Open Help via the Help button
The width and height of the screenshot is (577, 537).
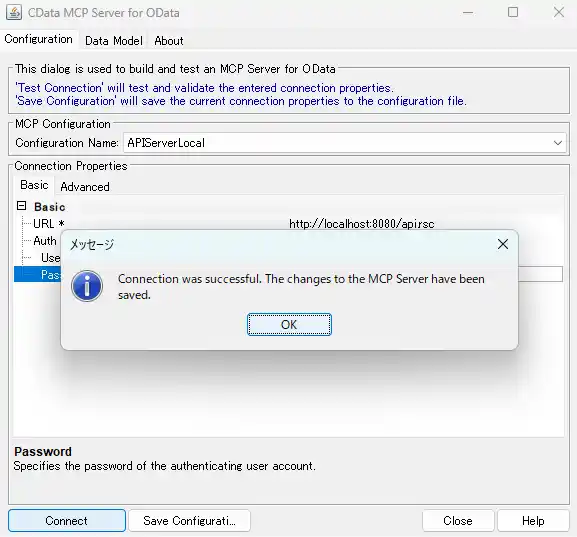point(533,520)
